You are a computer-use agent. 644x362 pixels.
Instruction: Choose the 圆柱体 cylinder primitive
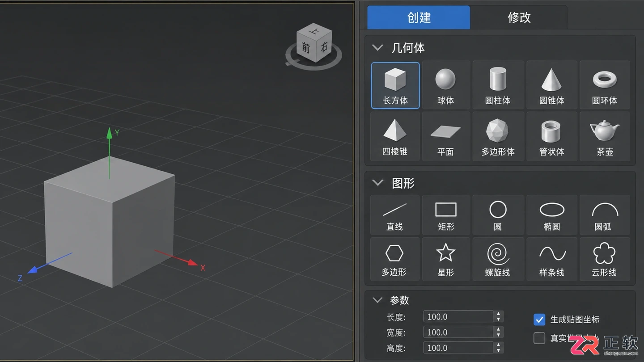(498, 85)
